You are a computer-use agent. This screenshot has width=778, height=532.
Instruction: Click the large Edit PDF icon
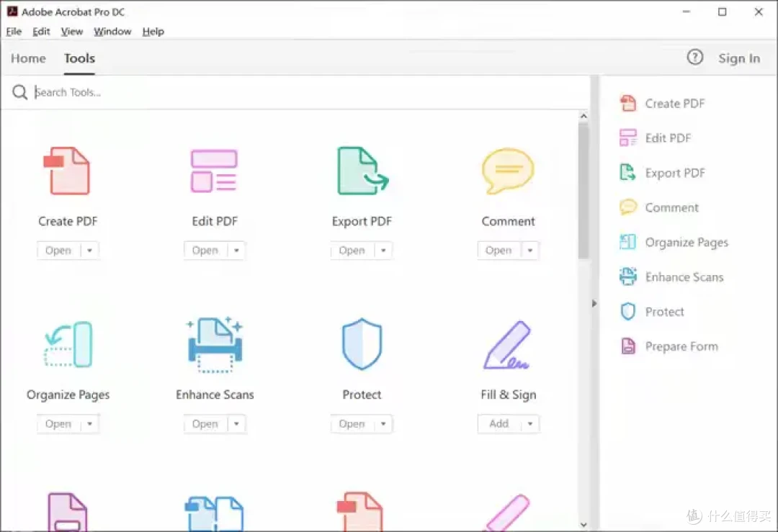[x=215, y=171]
